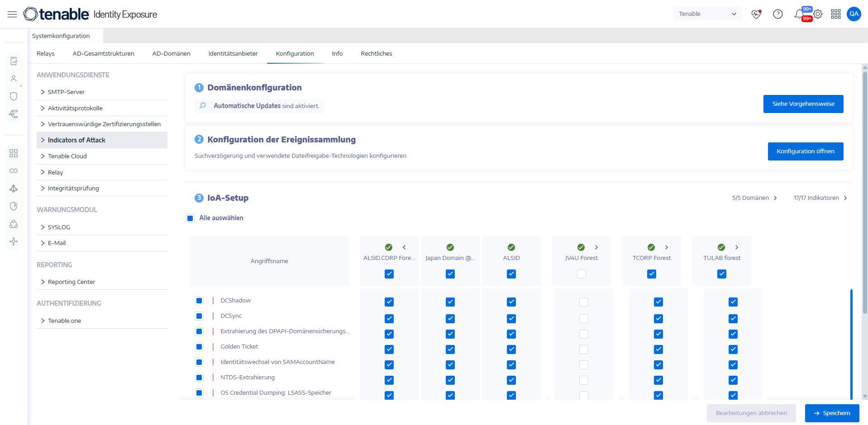Screen dimensions: 868x425
Task: Switch to the AD-Domänen tab
Action: [171, 54]
